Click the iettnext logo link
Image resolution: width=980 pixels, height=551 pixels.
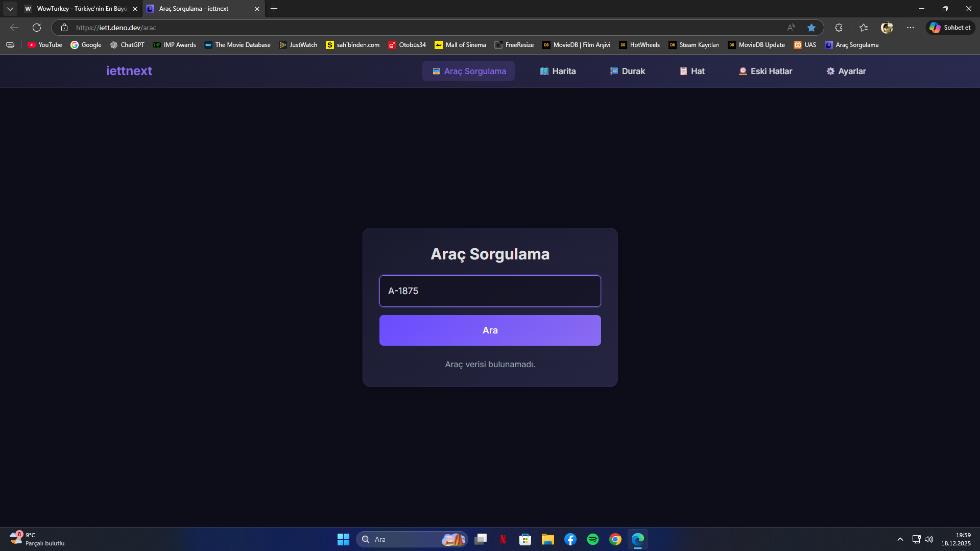[x=129, y=71]
